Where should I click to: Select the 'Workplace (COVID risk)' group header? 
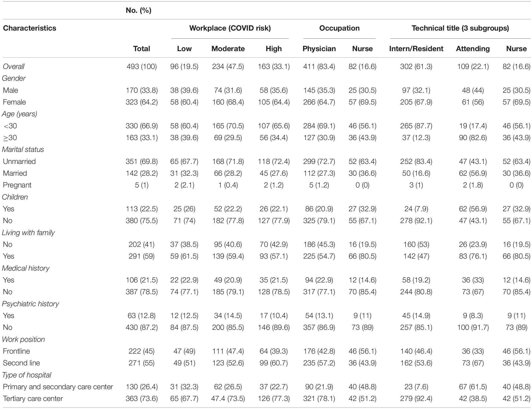pyautogui.click(x=230, y=28)
